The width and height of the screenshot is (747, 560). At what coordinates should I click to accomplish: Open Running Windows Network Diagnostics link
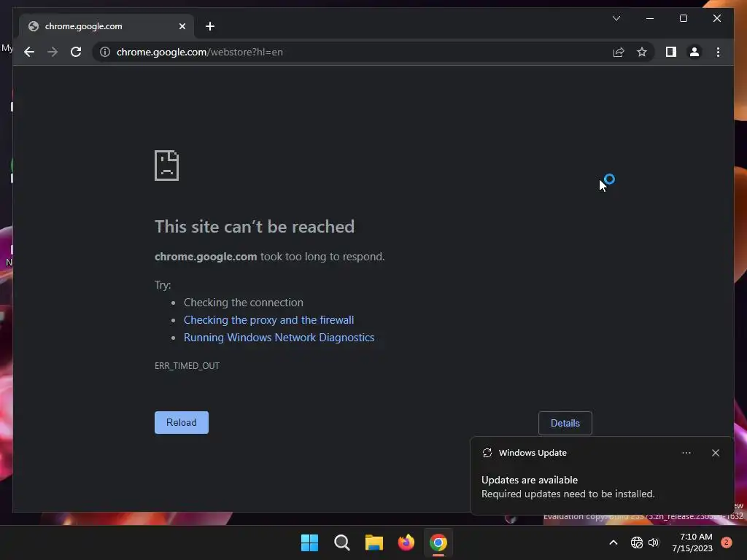pos(279,338)
